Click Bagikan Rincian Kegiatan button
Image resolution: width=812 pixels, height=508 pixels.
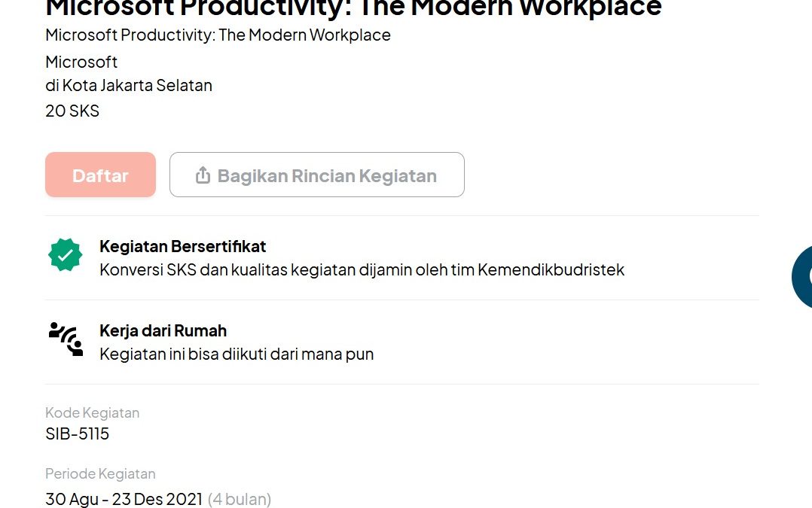click(317, 175)
